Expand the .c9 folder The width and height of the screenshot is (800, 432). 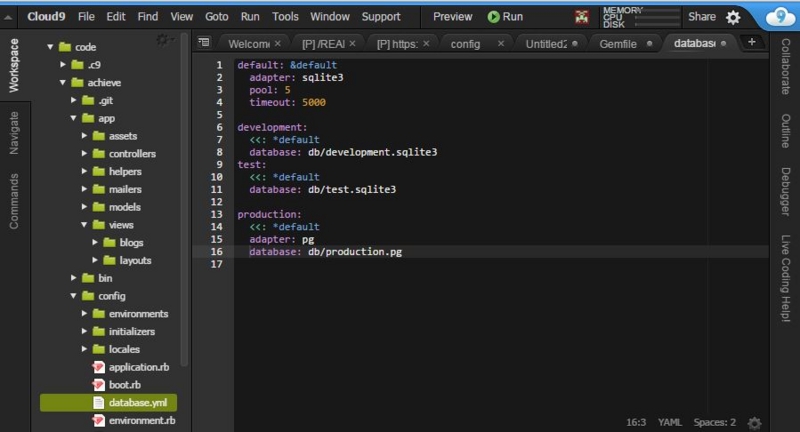(x=62, y=65)
